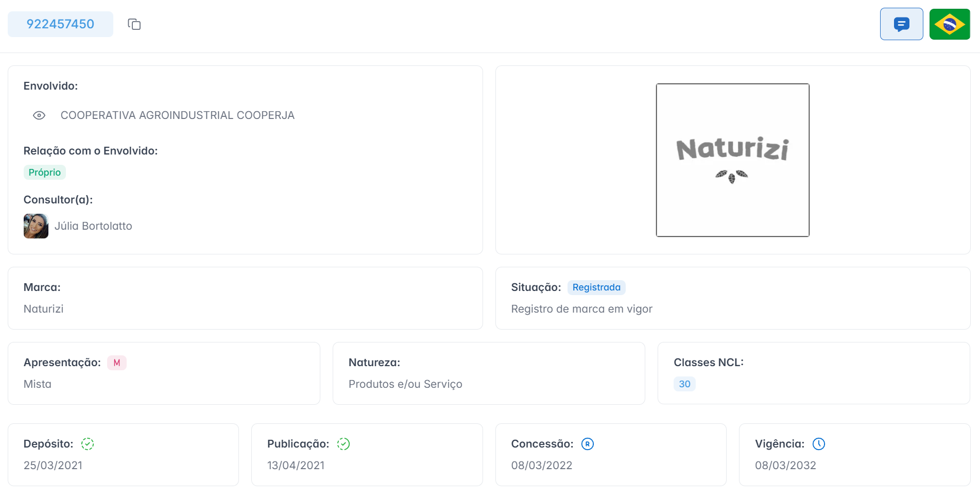Click the Publicação check icon
The width and height of the screenshot is (980, 498).
pyautogui.click(x=343, y=444)
